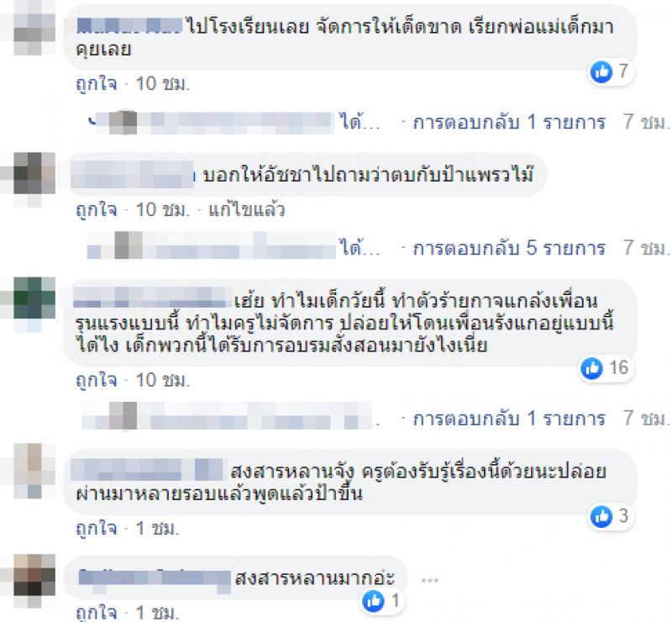Click the reply arrow icon under first comment
The height and width of the screenshot is (622, 672).
click(92, 122)
